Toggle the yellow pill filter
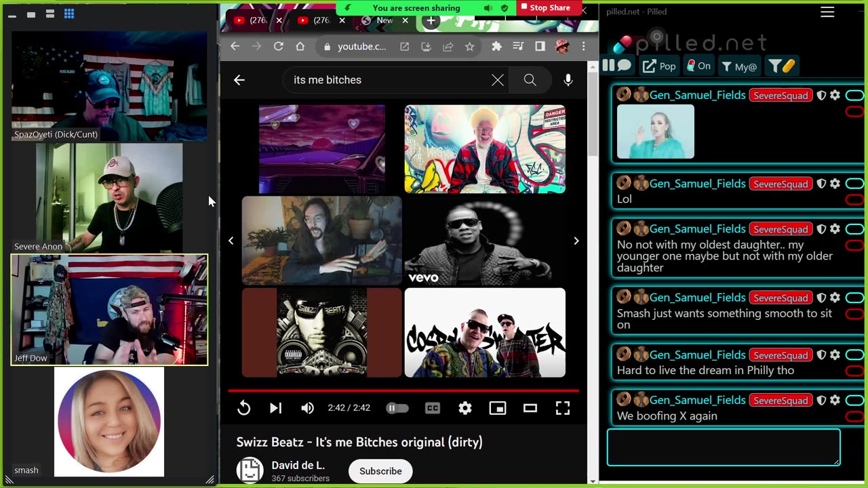The image size is (868, 488). (x=781, y=66)
